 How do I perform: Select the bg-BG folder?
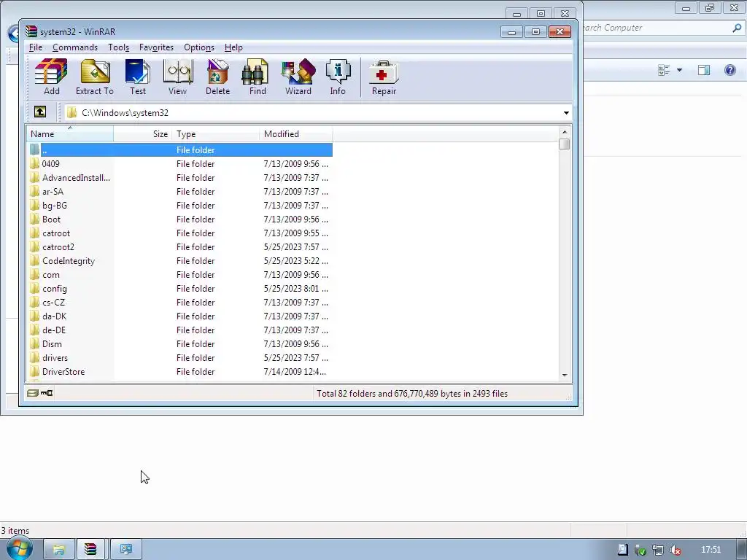[x=179, y=205]
